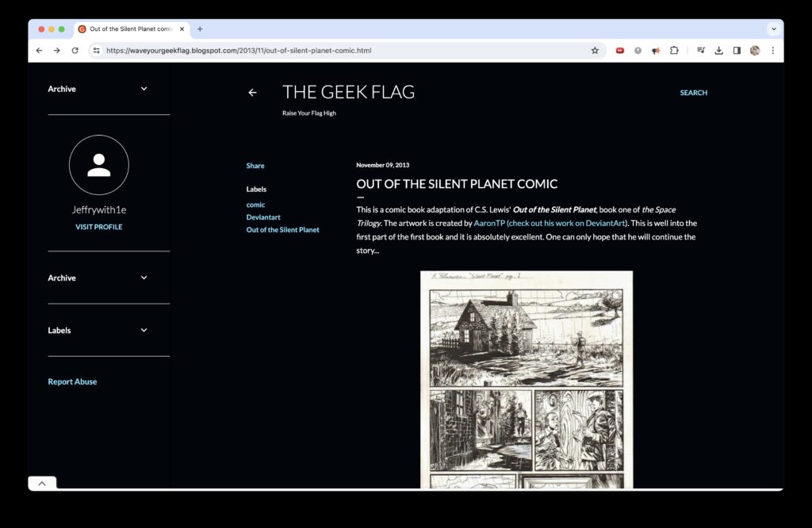Click the blog back arrow beside the title
Screen dimensions: 812x528
click(x=252, y=93)
